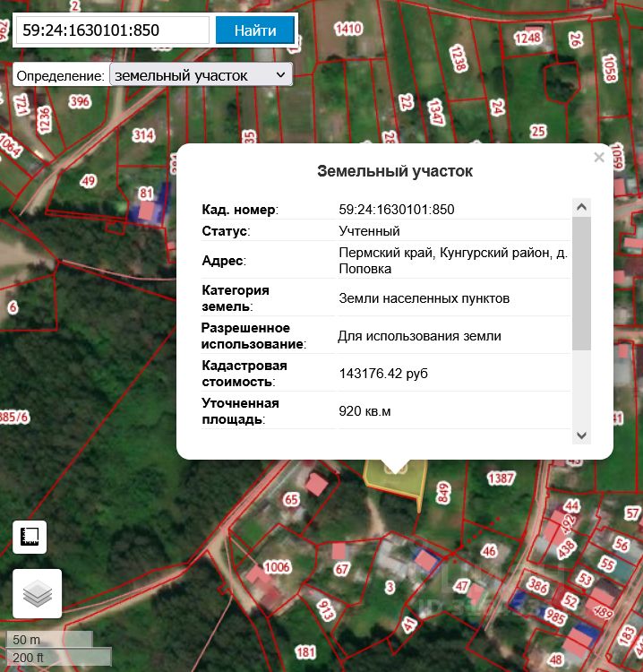This screenshot has width=643, height=672.
Task: Click parcel label 1248 on map
Action: pos(527,38)
